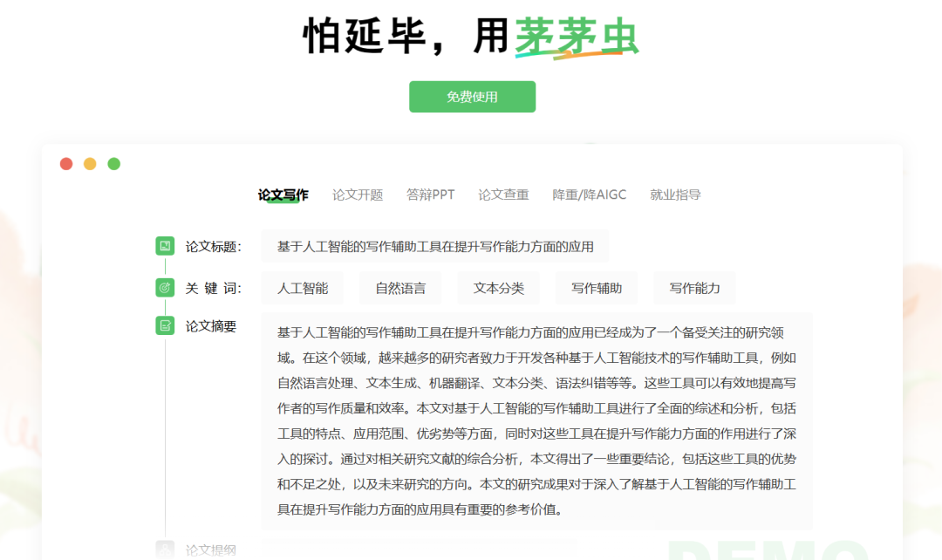
Task: Click the 怕延毕，用茅茅虫 headline
Action: coord(471,37)
